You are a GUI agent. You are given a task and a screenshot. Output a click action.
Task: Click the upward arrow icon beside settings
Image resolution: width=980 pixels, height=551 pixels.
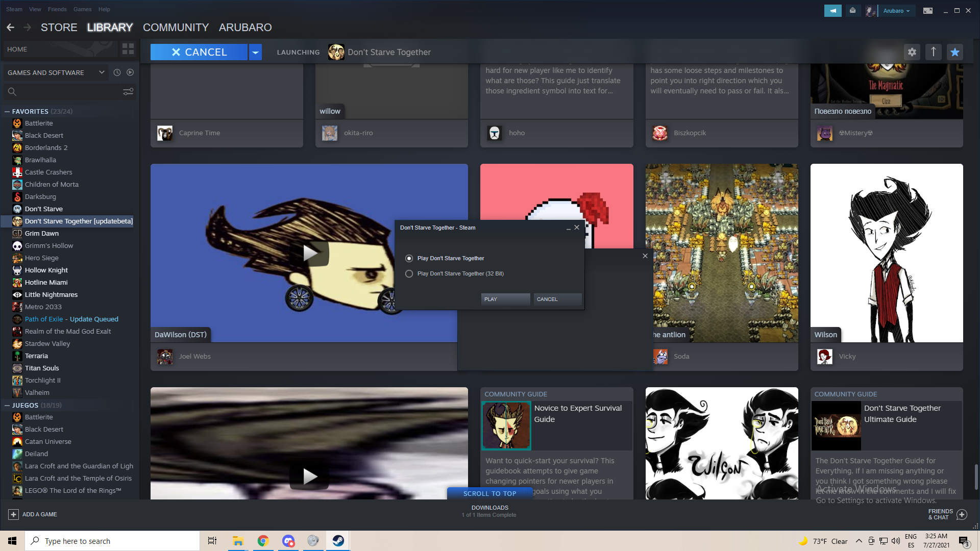(933, 52)
